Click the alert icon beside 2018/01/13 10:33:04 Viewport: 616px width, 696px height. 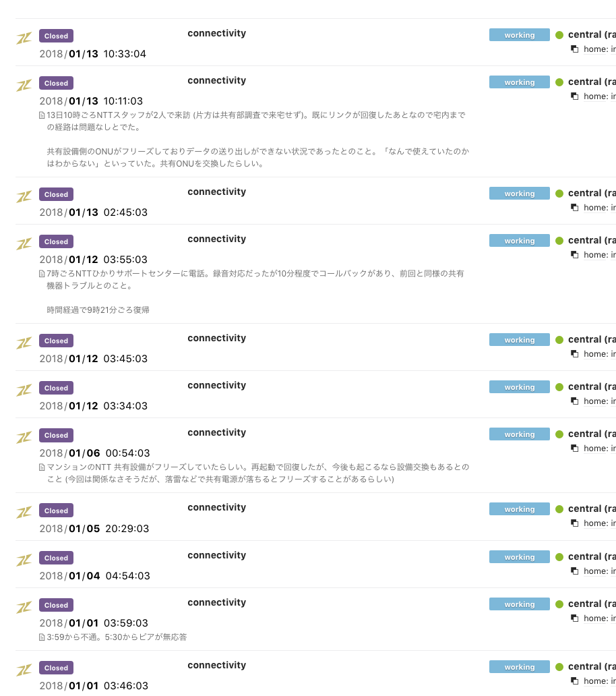24,38
